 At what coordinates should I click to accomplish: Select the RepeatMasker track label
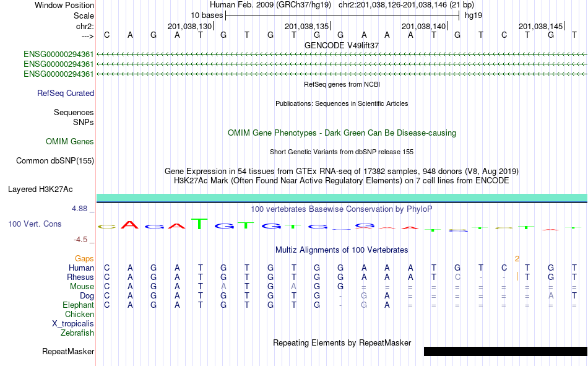[x=68, y=351]
